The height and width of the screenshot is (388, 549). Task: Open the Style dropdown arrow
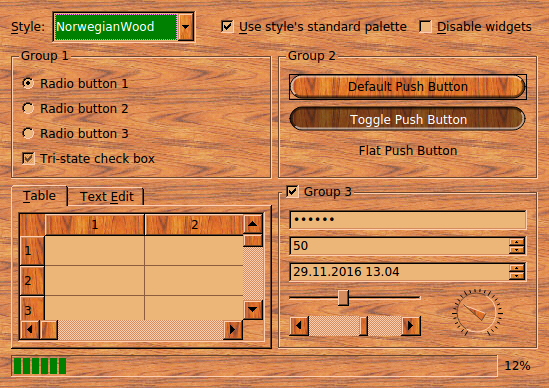[186, 27]
